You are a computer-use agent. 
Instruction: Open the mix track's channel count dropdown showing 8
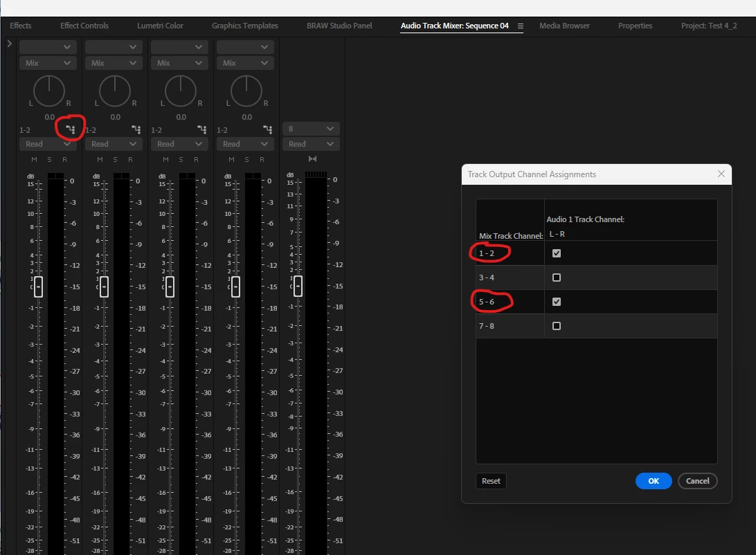[x=311, y=129]
